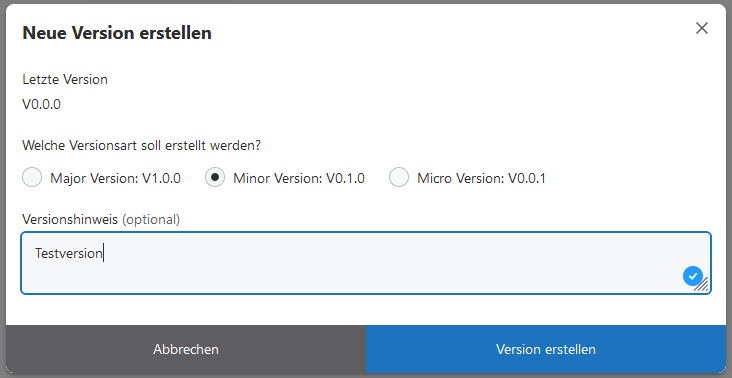Click the resize grip of the Versionshinweis field
This screenshot has width=732, height=378.
(x=702, y=285)
